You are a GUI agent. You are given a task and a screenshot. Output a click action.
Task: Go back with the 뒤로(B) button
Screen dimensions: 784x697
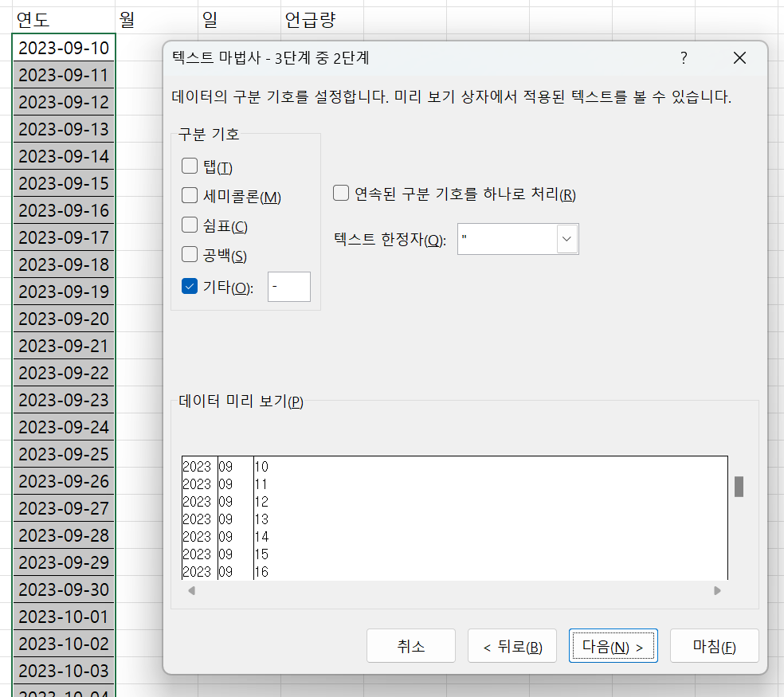[x=512, y=646]
